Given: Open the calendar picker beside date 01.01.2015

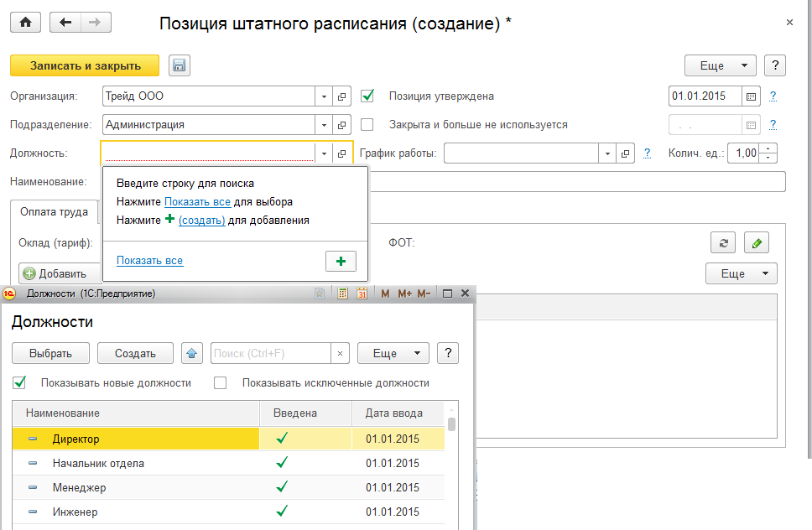Looking at the screenshot, I should point(752,96).
